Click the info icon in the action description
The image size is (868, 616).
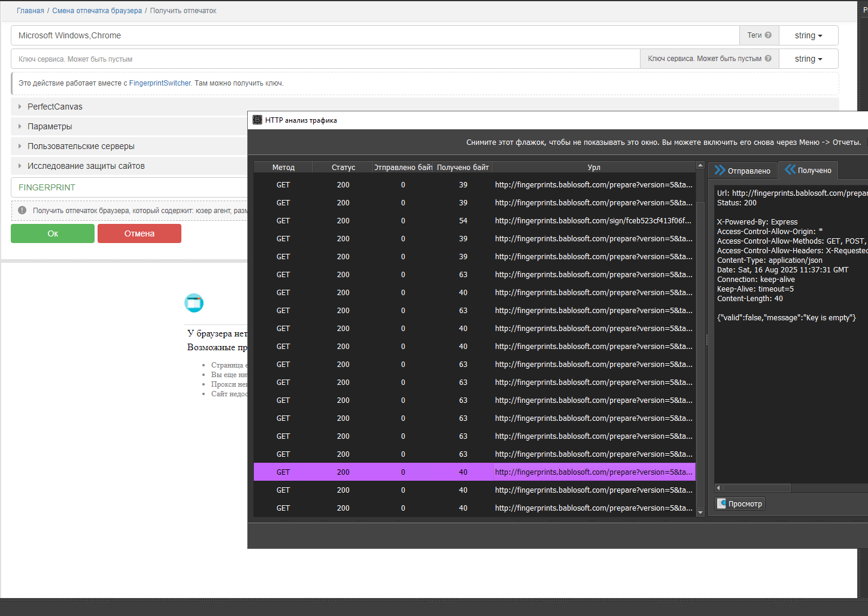point(22,210)
